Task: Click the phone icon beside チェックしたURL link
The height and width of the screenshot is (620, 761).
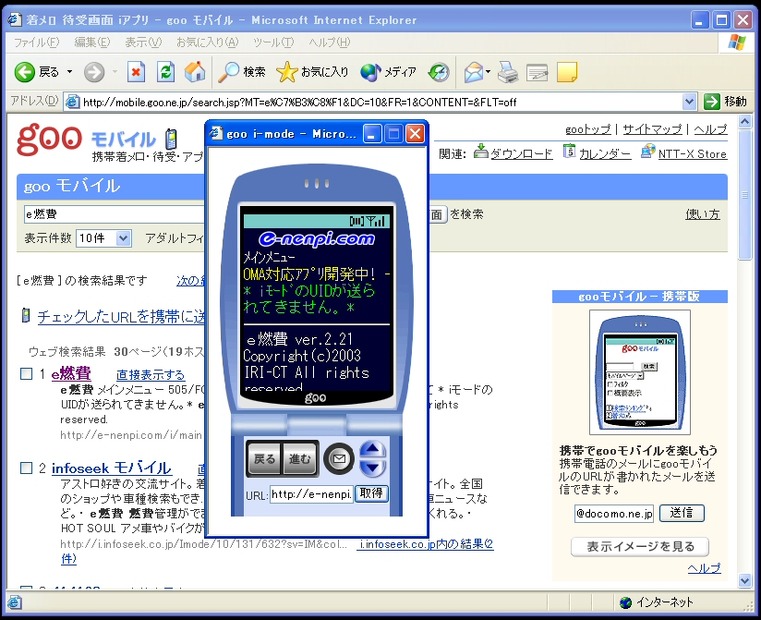Action: (26, 316)
